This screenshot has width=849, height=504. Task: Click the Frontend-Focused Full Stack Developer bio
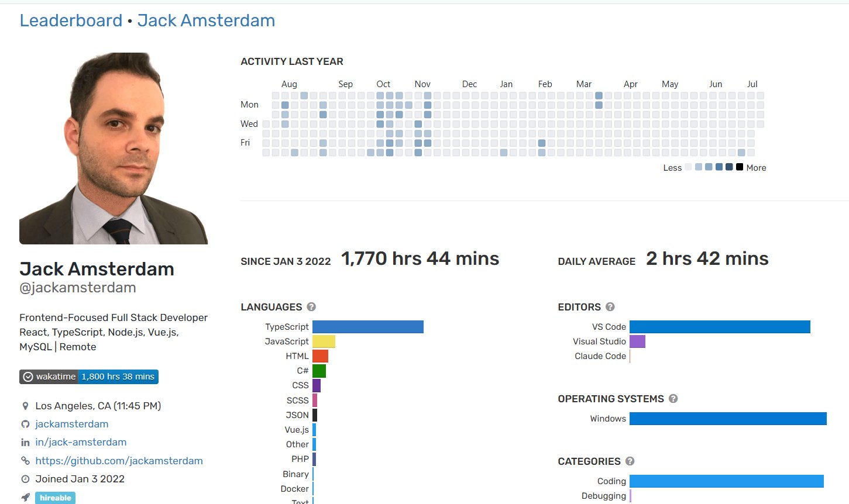coord(114,317)
